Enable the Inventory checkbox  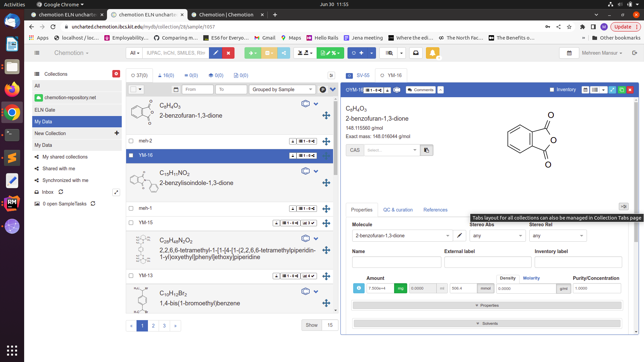[552, 90]
